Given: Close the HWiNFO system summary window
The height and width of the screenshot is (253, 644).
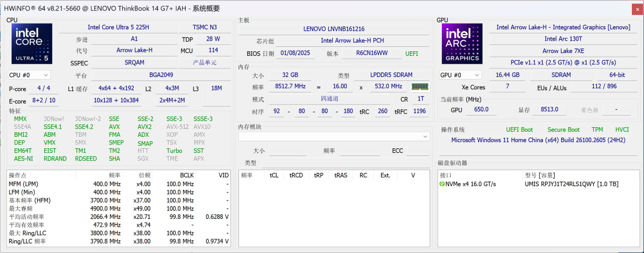Looking at the screenshot, I should pyautogui.click(x=637, y=9).
